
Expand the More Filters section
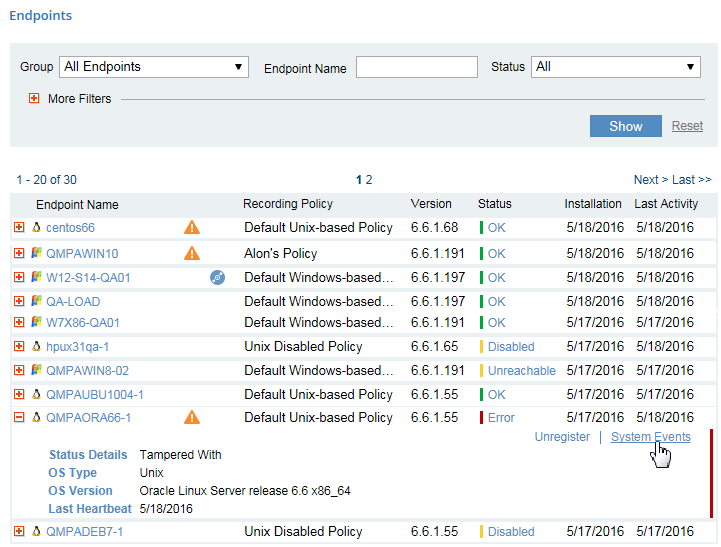click(34, 99)
